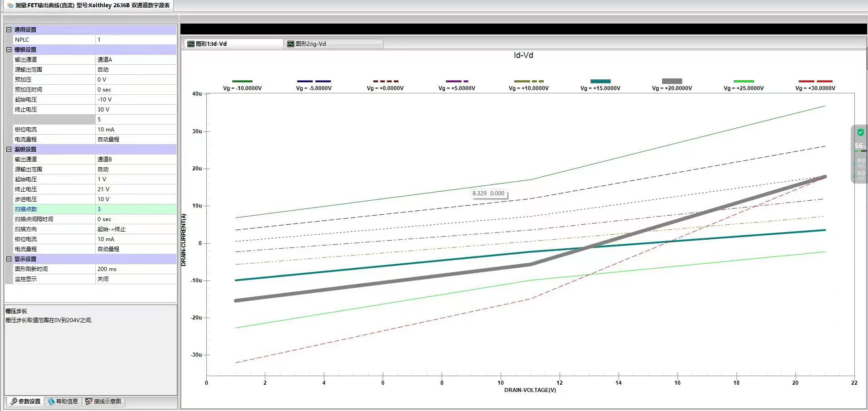Select the gate 终止电压 30 V field
Viewport: 868px width, 411px height.
coord(136,110)
